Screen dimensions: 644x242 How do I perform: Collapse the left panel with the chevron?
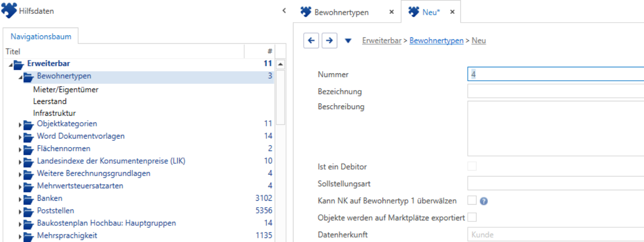(x=284, y=10)
